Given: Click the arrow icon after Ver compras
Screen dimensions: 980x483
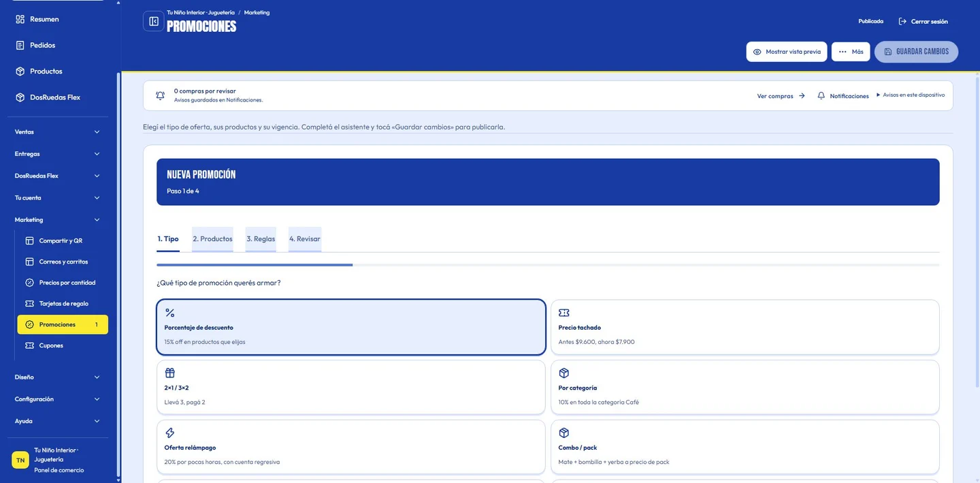Looking at the screenshot, I should [x=802, y=96].
